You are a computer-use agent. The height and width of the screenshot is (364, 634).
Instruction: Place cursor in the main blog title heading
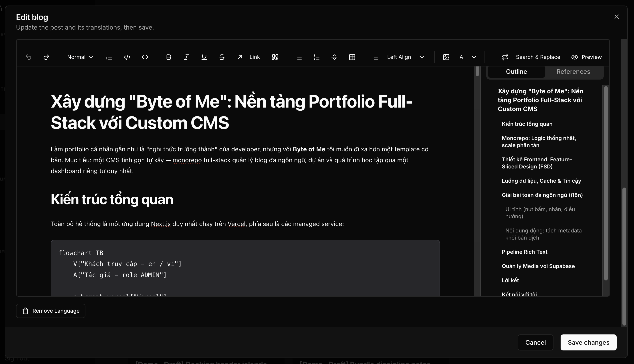[x=231, y=112]
